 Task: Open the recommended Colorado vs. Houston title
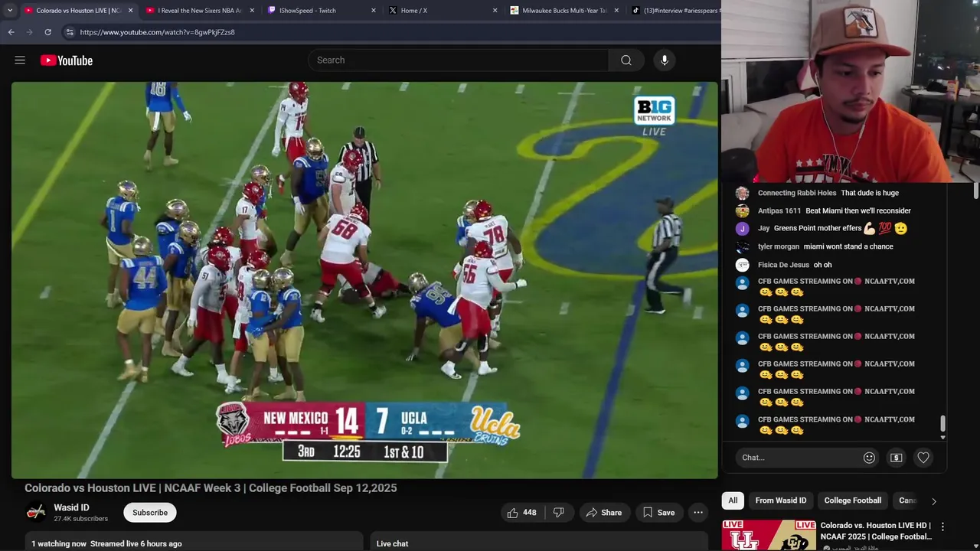point(876,531)
